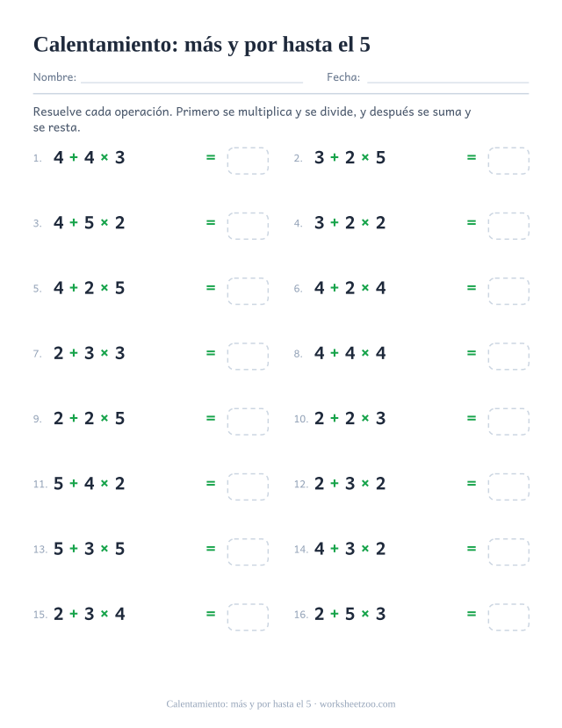Click the worksheet title heading
562x728 pixels.
(x=202, y=45)
